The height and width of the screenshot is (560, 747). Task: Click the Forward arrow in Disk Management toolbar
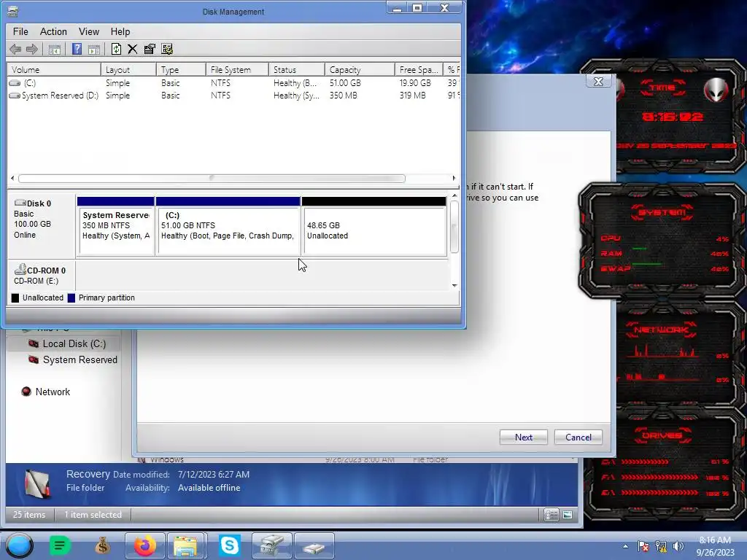click(32, 49)
